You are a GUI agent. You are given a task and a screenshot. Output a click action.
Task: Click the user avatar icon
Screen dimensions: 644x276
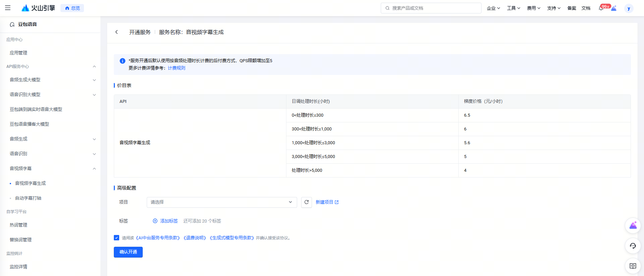tap(629, 8)
